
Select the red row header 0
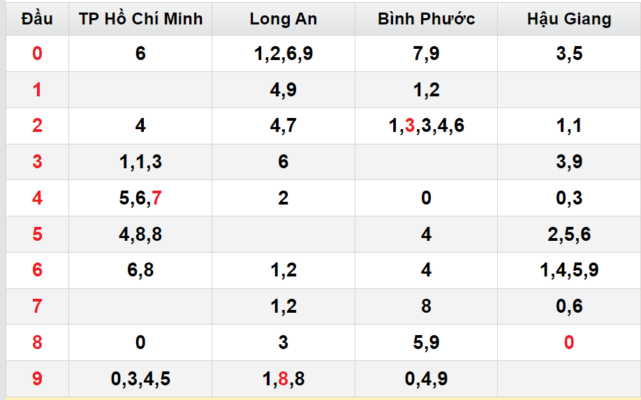tap(37, 54)
